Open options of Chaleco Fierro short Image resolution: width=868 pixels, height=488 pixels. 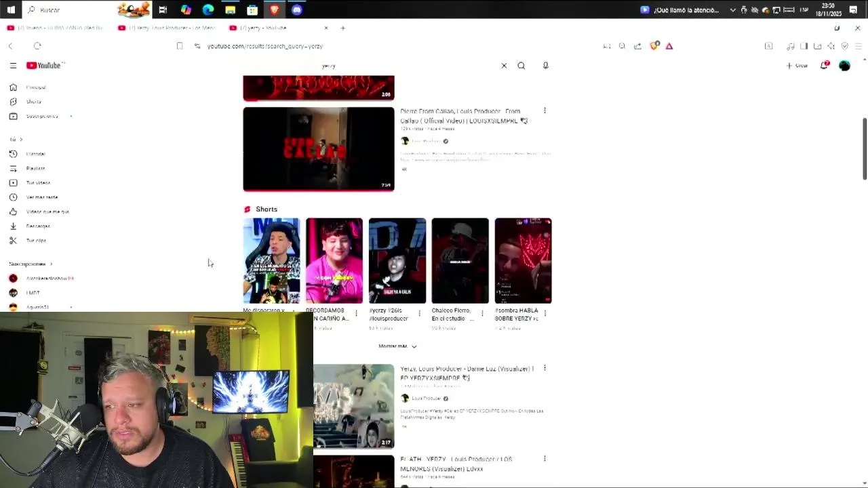click(482, 313)
